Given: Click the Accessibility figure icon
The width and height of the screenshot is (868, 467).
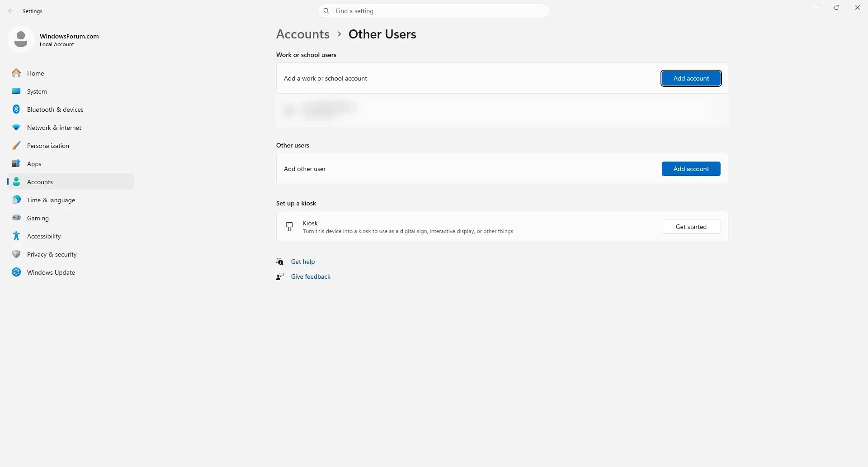Looking at the screenshot, I should (x=16, y=236).
